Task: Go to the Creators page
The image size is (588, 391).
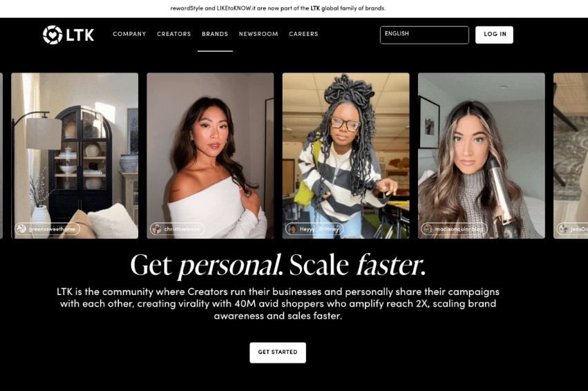Action: pos(174,34)
